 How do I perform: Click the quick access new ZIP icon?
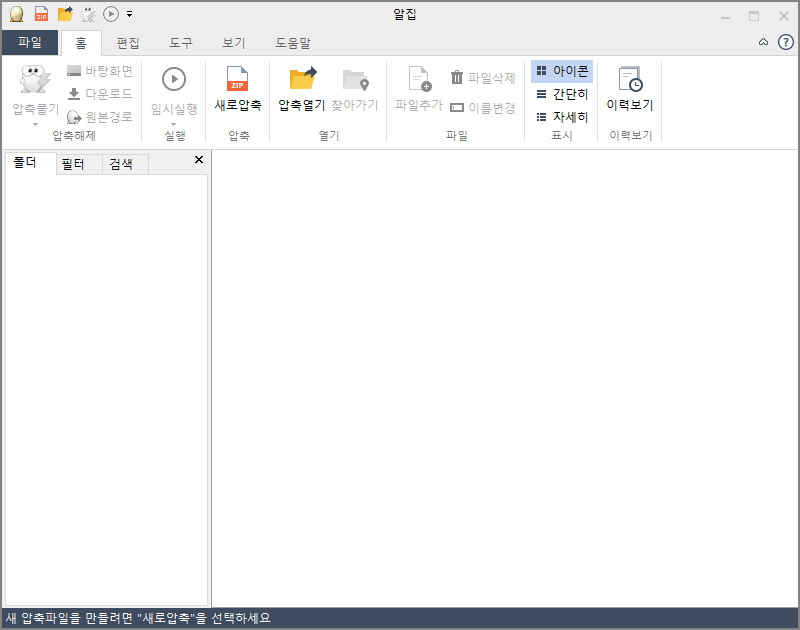pos(41,14)
